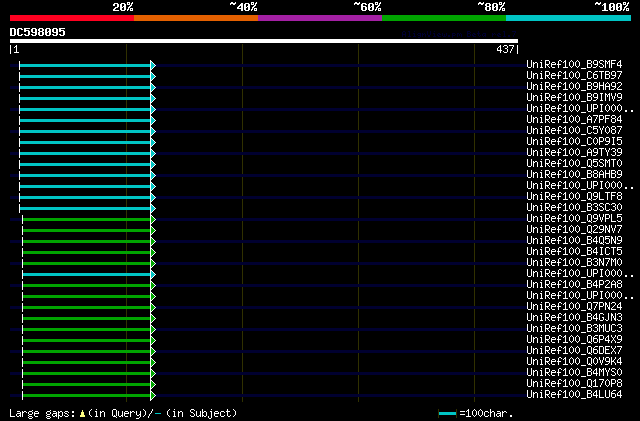Open hit UniRef100_B9IMV9
This screenshot has width=640, height=421.
574,98
